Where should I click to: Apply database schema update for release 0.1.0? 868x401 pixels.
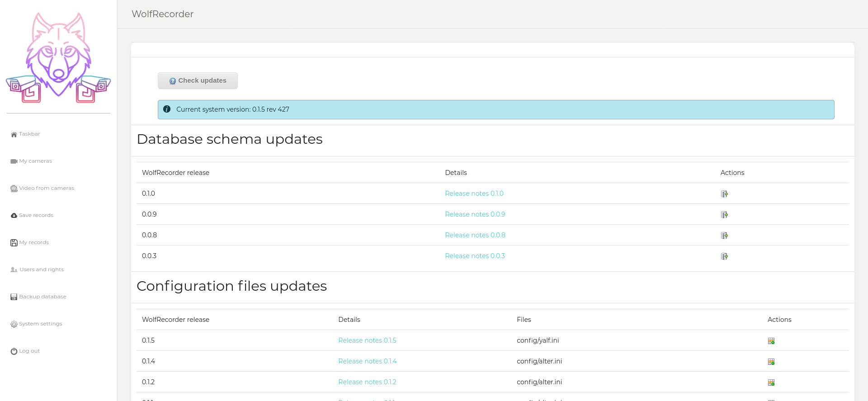[x=724, y=194]
